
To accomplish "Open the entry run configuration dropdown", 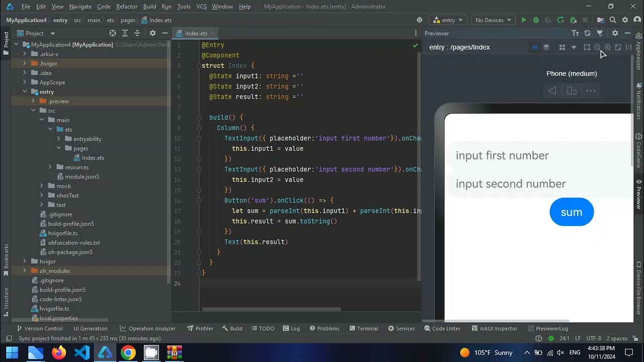I will (448, 20).
